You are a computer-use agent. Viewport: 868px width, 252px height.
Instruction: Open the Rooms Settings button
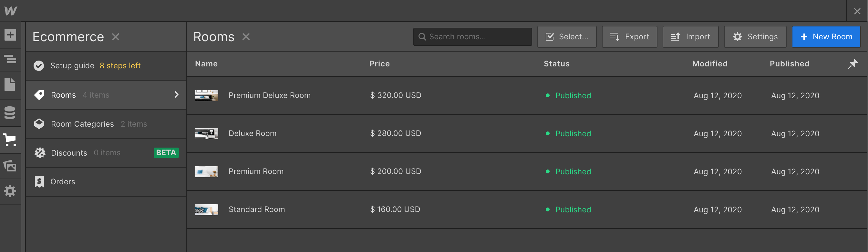pos(755,37)
